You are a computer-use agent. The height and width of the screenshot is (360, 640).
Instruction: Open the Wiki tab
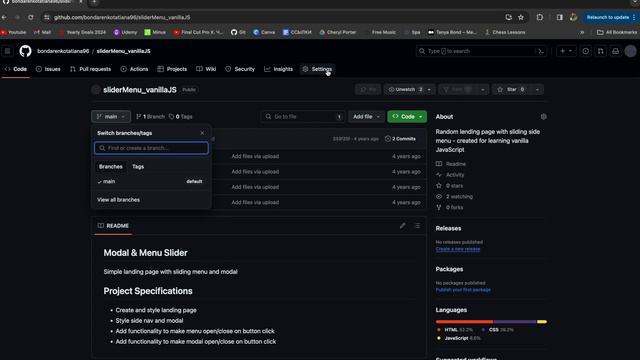pos(206,69)
